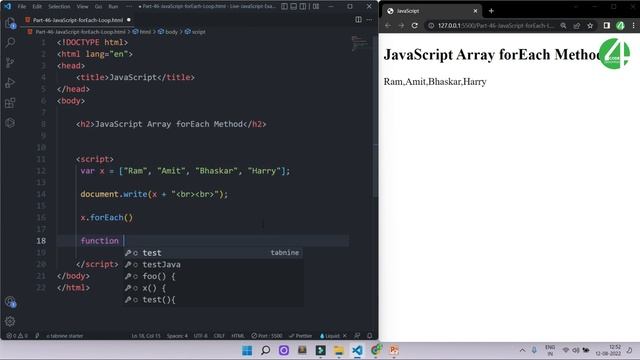Click Chrome address bar URL
640x360 pixels.
tap(495, 25)
